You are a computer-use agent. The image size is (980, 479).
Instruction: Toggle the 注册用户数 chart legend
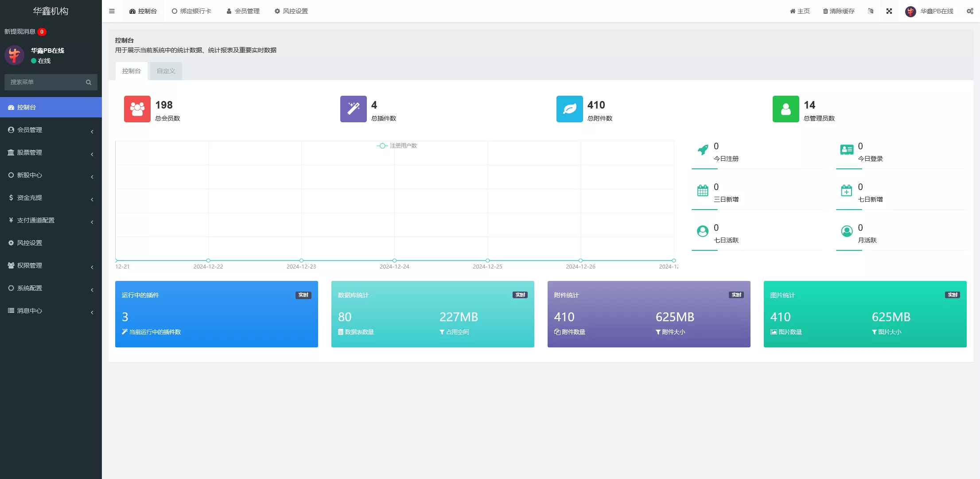(397, 146)
